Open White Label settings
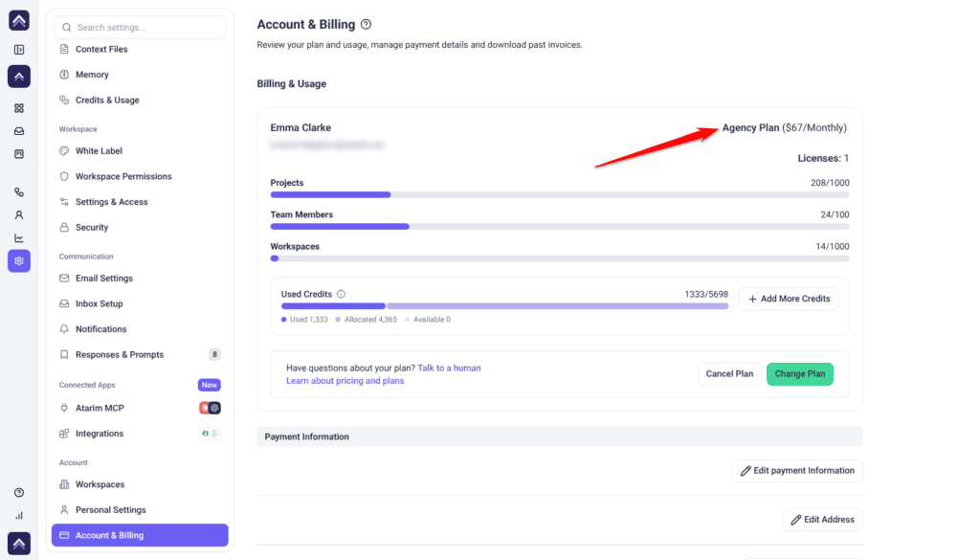980x560 pixels. [140, 150]
